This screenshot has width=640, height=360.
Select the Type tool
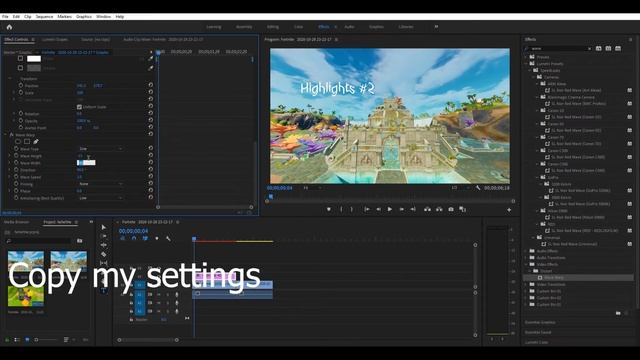[x=104, y=290]
